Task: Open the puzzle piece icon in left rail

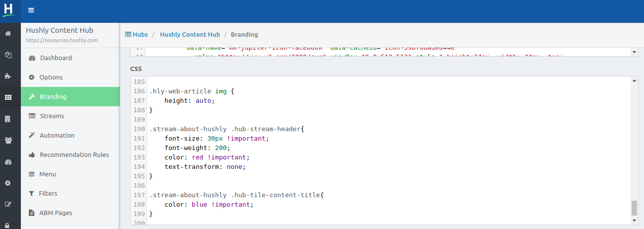Action: click(8, 76)
